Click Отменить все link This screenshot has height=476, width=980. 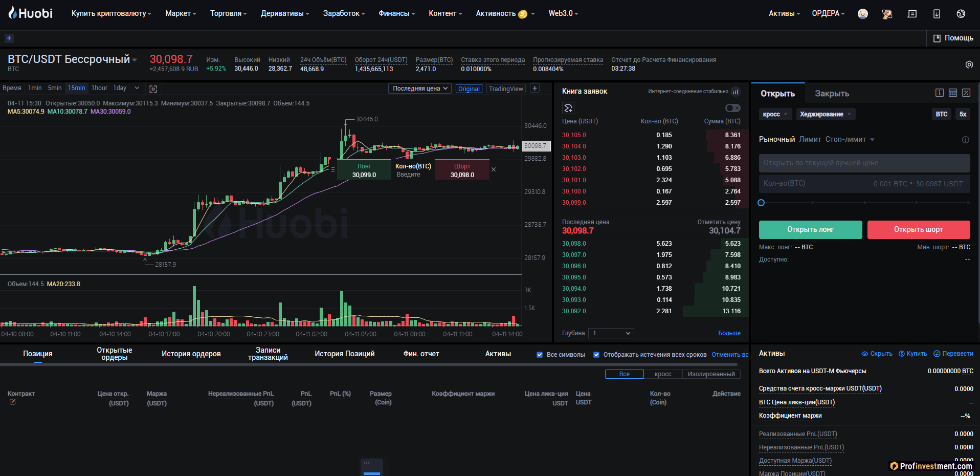pyautogui.click(x=730, y=355)
